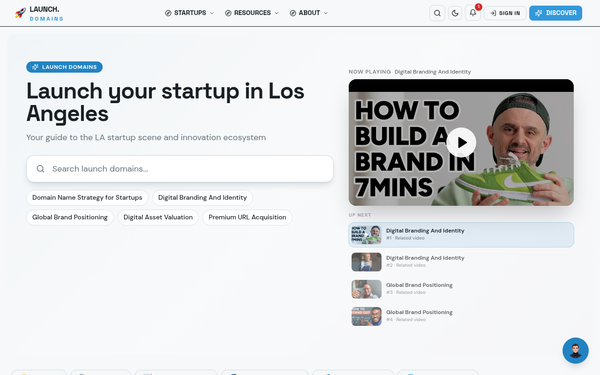Click sparkle icon on Discover button
Viewport: 600px width, 375px height.
539,13
